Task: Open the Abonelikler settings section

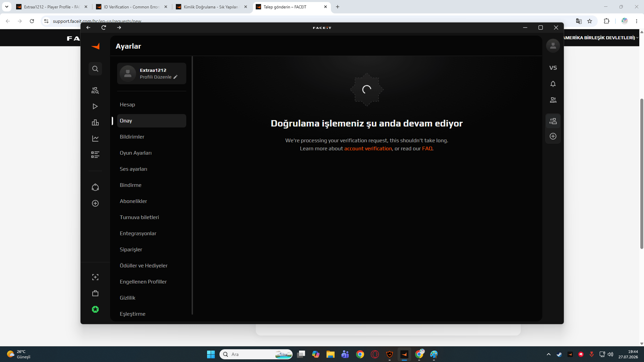Action: click(152, 201)
